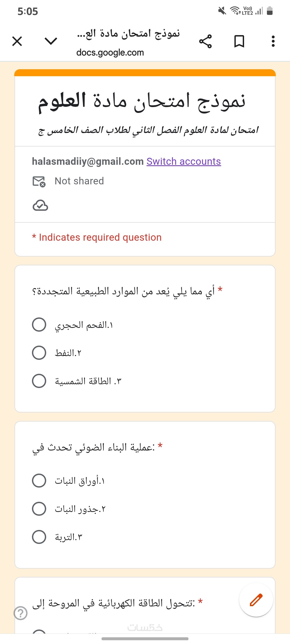Click the question mark help icon
The height and width of the screenshot is (644, 290).
point(21,613)
